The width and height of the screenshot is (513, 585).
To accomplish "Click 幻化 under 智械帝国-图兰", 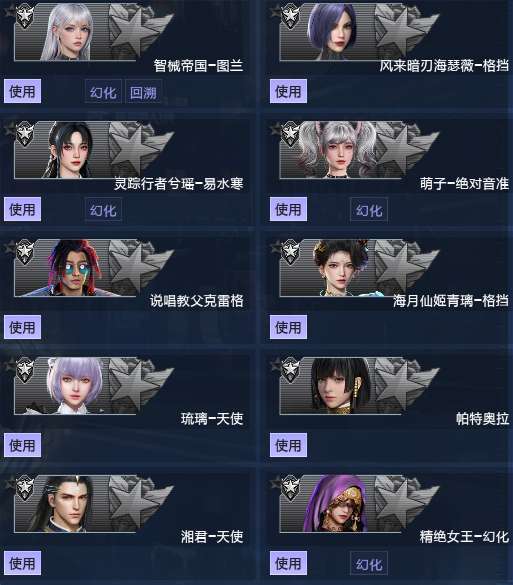I will (x=103, y=91).
